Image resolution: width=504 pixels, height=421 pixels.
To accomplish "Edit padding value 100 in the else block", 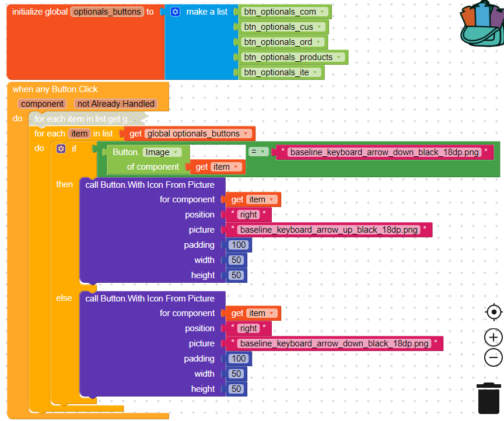I will pos(239,359).
